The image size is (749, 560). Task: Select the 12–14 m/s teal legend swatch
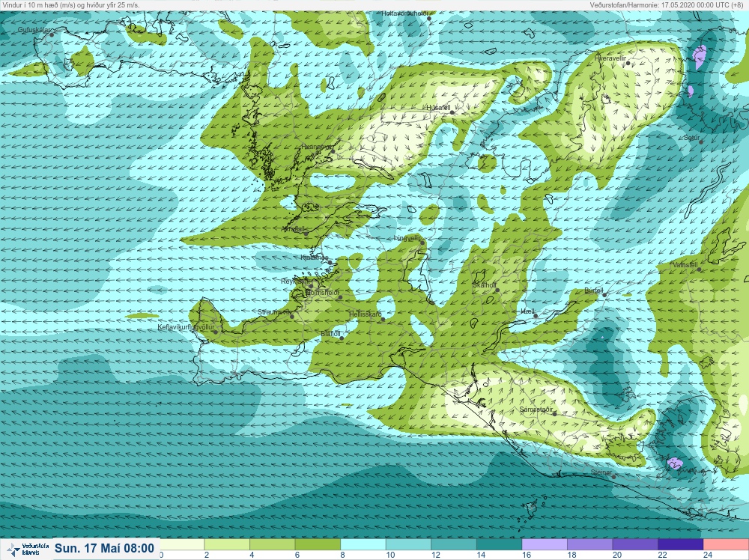coord(454,544)
